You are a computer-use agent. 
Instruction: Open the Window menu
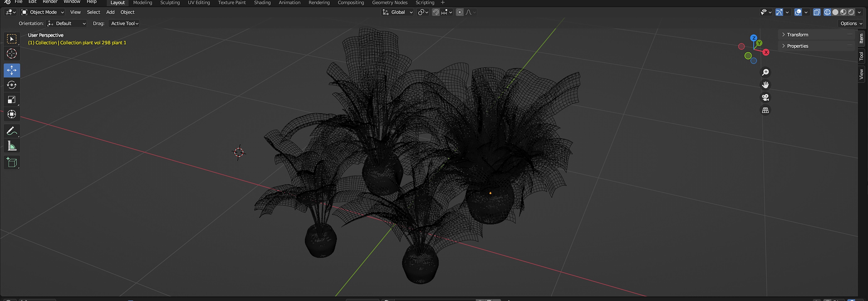[72, 2]
